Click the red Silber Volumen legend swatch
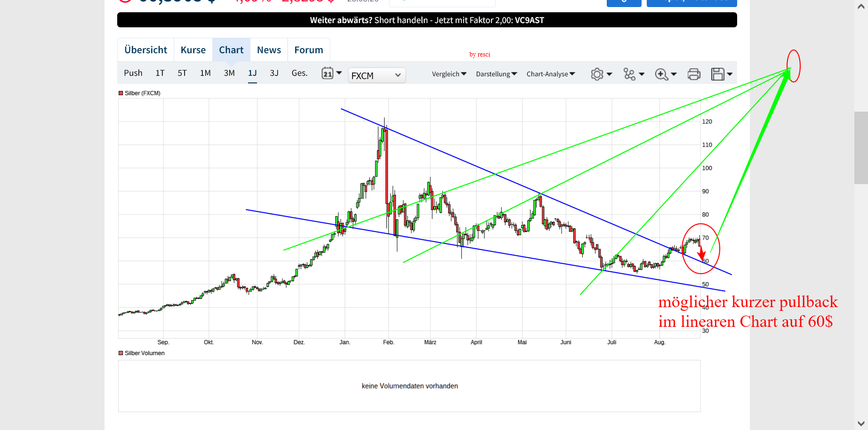This screenshot has width=868, height=430. click(x=121, y=353)
